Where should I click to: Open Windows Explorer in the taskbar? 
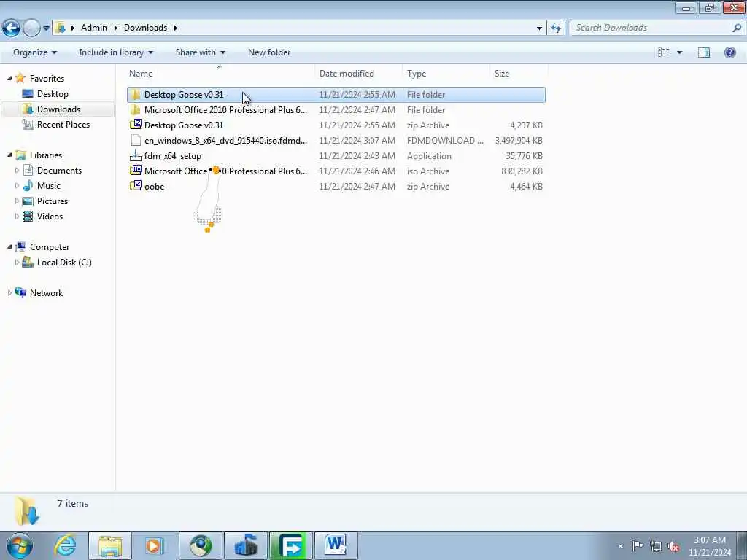click(x=110, y=545)
